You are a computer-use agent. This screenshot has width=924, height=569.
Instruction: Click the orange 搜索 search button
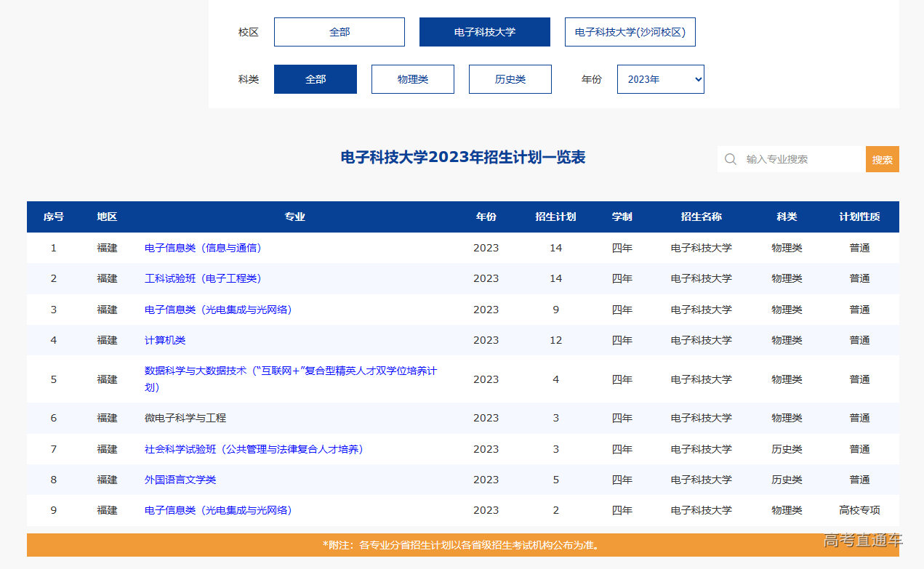[882, 158]
